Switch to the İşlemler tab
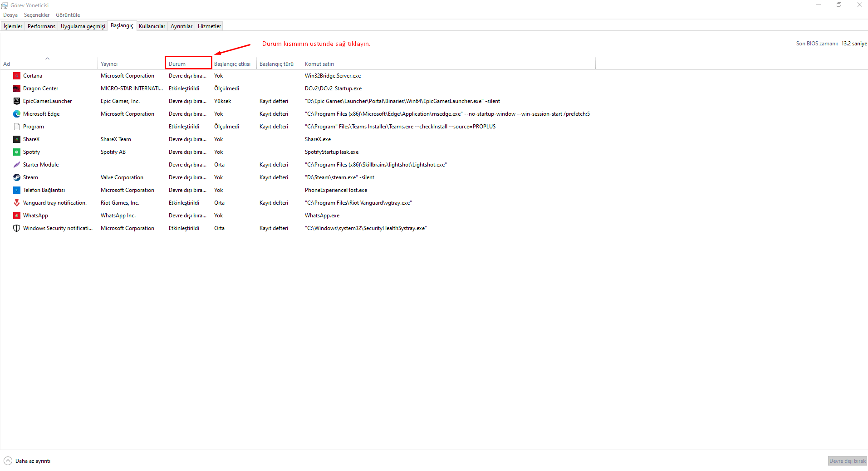Image resolution: width=868 pixels, height=471 pixels. point(13,26)
